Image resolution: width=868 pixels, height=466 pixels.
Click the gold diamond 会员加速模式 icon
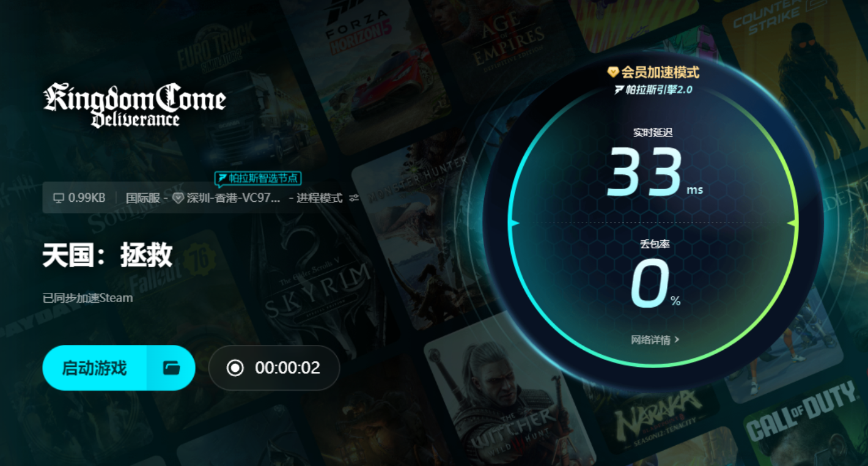click(x=612, y=72)
